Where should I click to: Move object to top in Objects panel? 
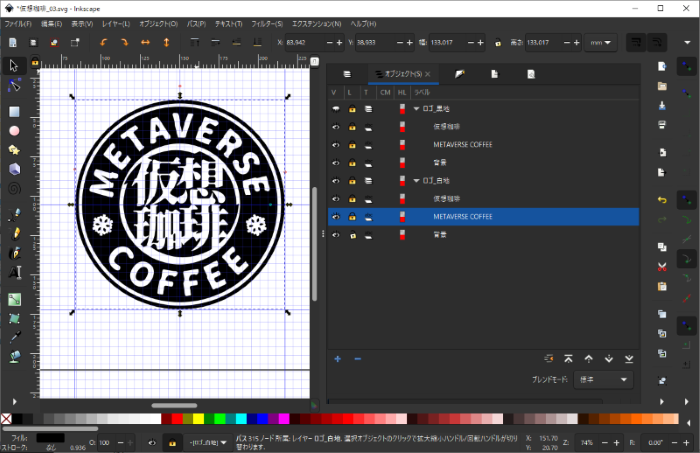click(568, 359)
